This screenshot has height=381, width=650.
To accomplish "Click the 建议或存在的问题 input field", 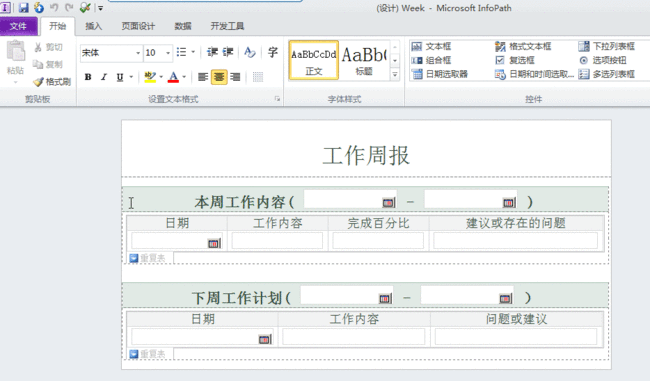I will (x=515, y=240).
